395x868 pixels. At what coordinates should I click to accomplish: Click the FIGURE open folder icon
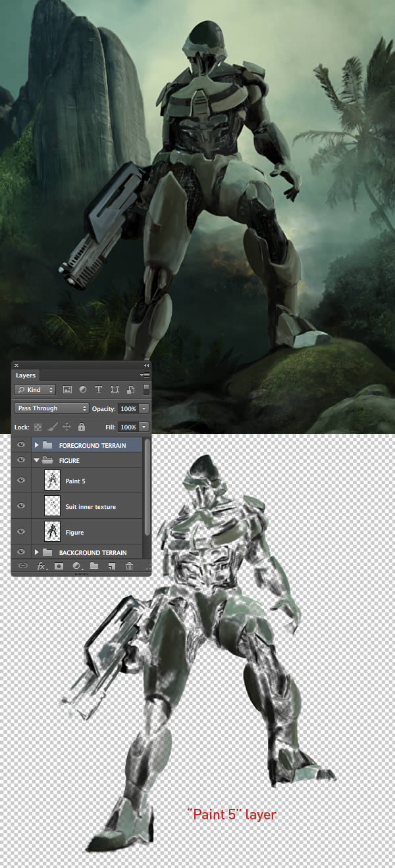pyautogui.click(x=47, y=460)
